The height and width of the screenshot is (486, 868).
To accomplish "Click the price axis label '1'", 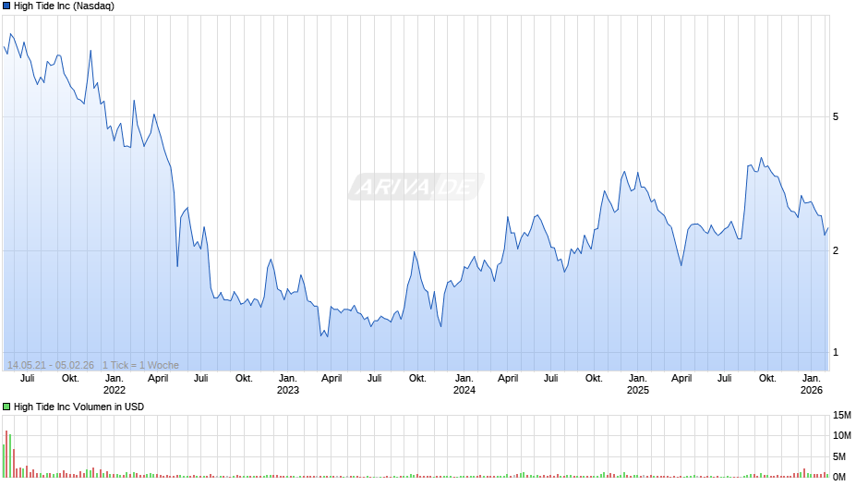I will coord(836,352).
